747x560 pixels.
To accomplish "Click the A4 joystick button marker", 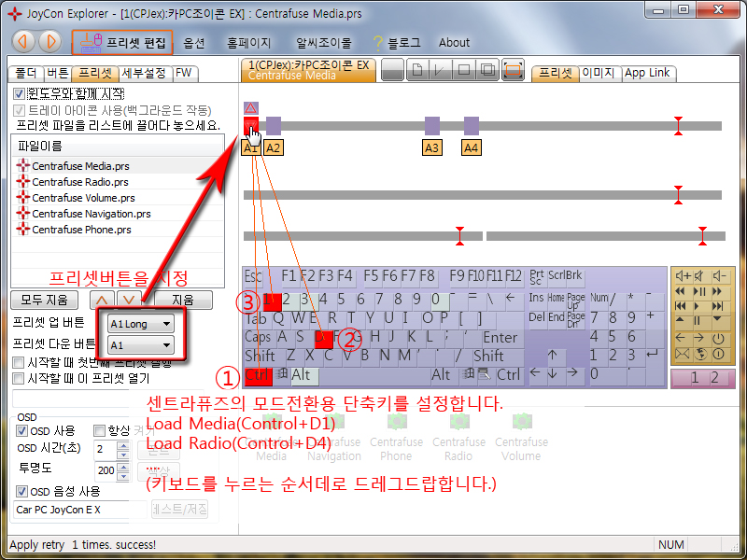I will click(x=472, y=147).
